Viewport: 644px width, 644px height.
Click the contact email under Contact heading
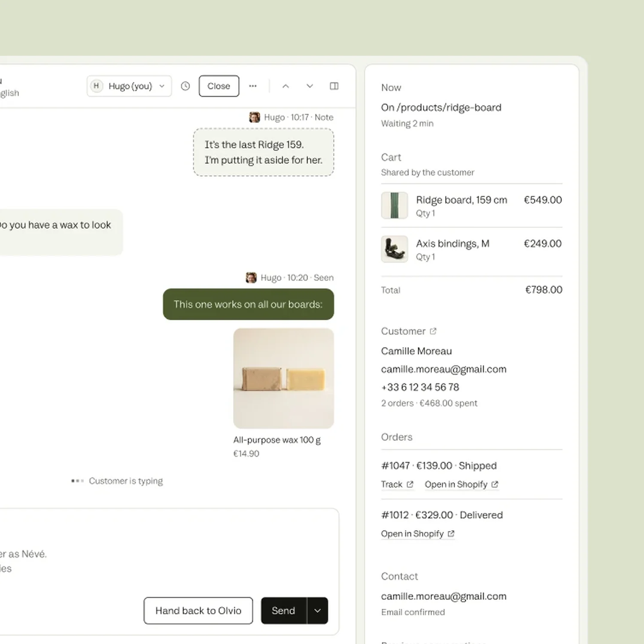coord(444,596)
